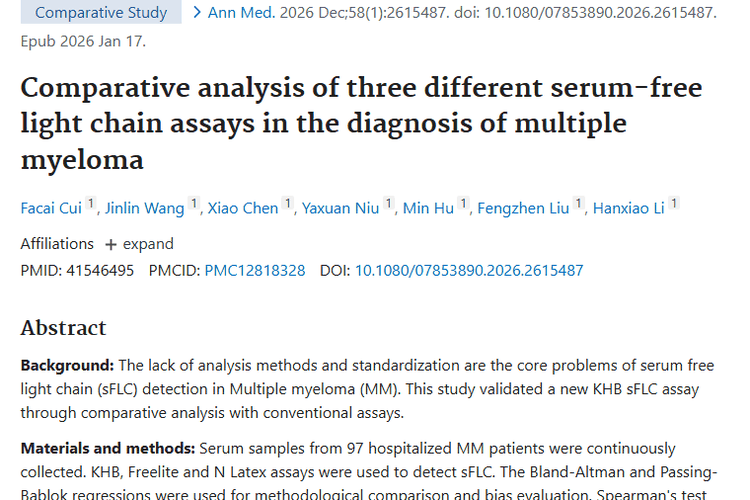Open author Facai Cui's link

(51, 208)
